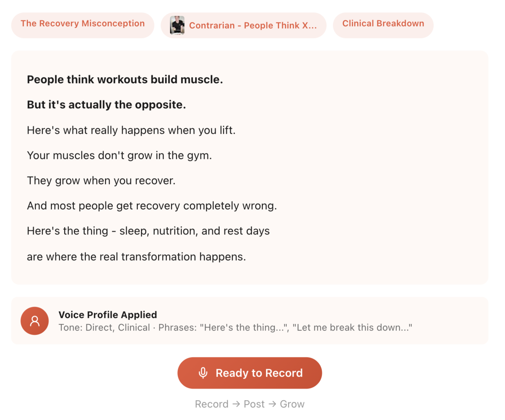This screenshot has width=505, height=420.
Task: Click the microphone icon on the record button
Action: (x=203, y=373)
